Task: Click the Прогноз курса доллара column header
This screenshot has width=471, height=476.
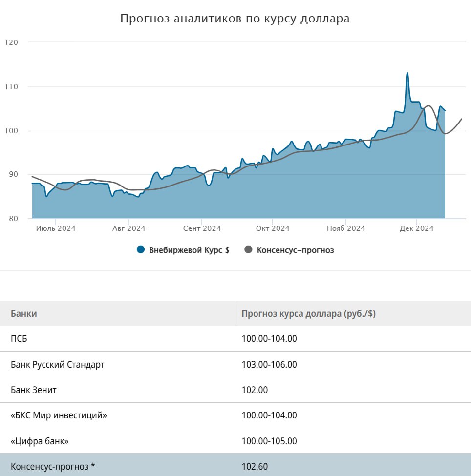Action: point(308,314)
